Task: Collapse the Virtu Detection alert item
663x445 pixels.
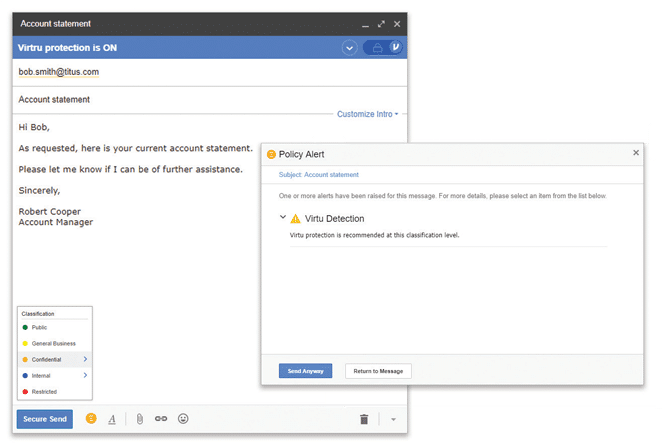Action: pos(283,217)
